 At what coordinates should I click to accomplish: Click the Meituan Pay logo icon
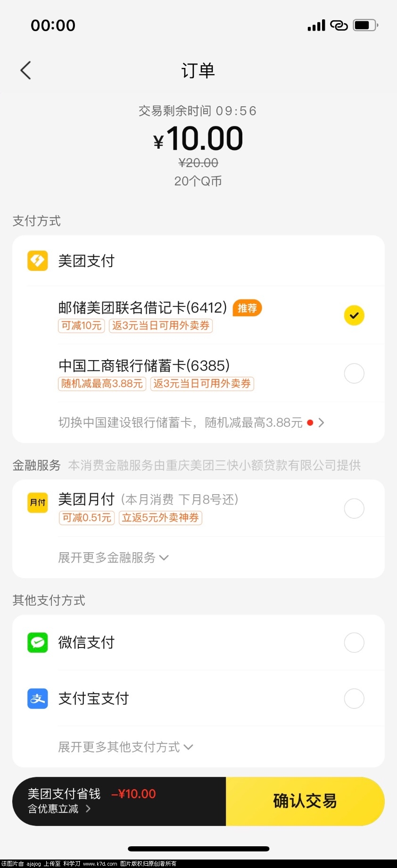point(38,261)
